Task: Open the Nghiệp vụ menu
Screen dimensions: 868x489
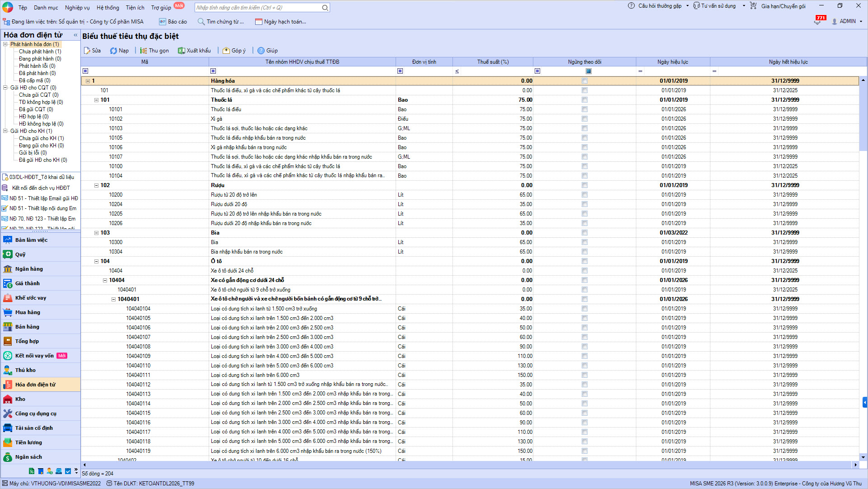Action: [x=77, y=8]
